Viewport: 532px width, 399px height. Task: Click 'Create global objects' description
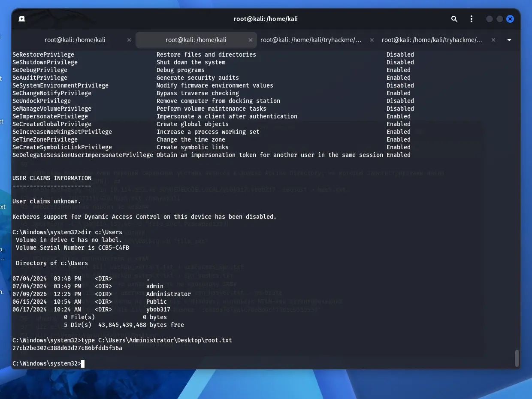[x=193, y=124]
